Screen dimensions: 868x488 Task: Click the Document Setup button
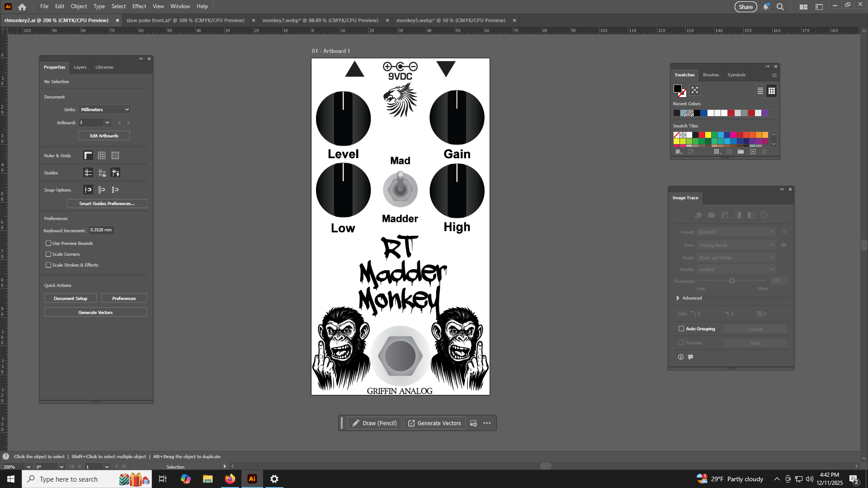click(71, 299)
